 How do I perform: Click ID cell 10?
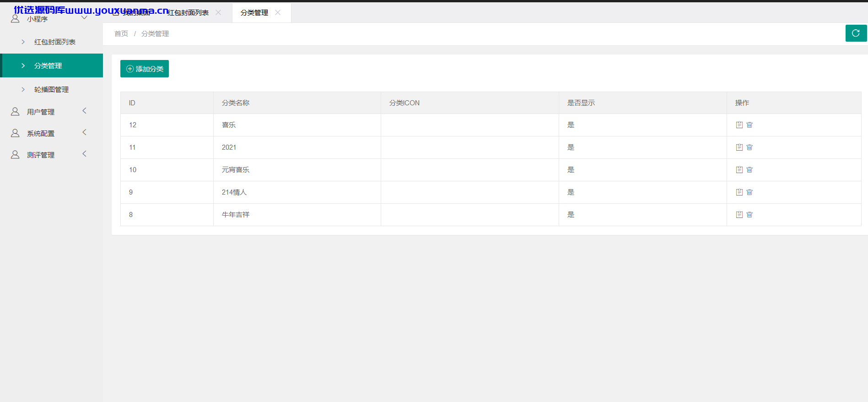167,169
